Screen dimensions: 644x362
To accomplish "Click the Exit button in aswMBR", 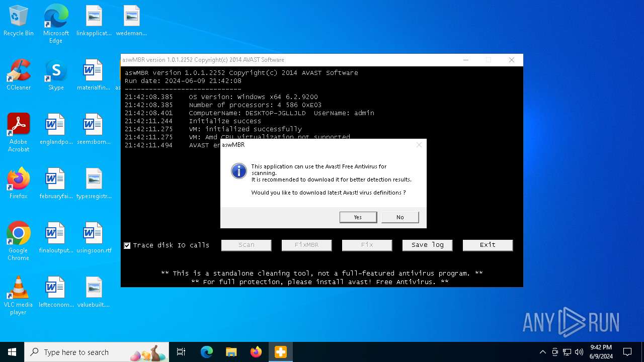I will [x=488, y=245].
